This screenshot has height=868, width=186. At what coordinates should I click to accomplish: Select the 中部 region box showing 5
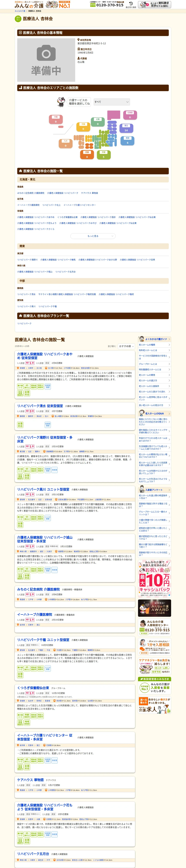104,155
